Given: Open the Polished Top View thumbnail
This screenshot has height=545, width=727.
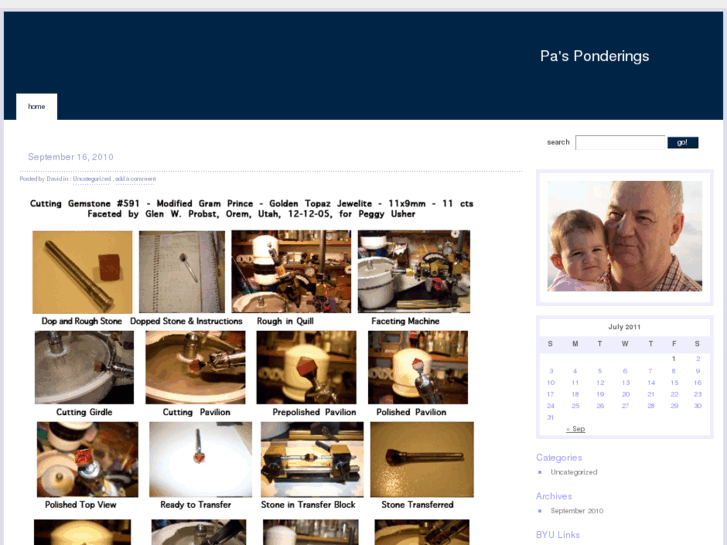Looking at the screenshot, I should click(88, 459).
